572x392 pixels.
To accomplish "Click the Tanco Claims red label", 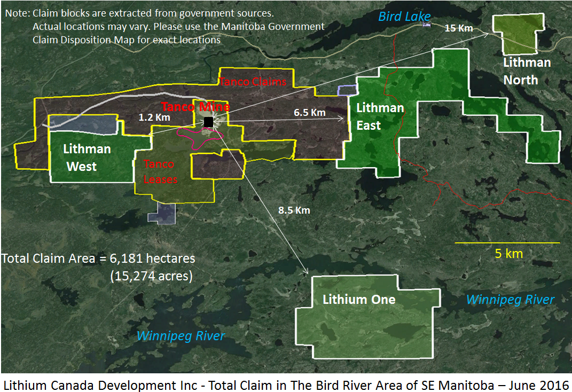I will click(x=253, y=81).
